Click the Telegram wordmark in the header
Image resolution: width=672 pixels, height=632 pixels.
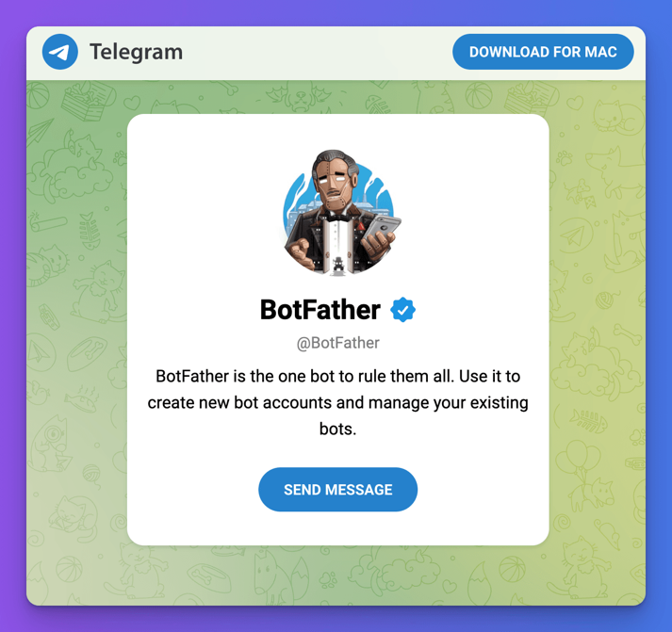click(x=136, y=52)
